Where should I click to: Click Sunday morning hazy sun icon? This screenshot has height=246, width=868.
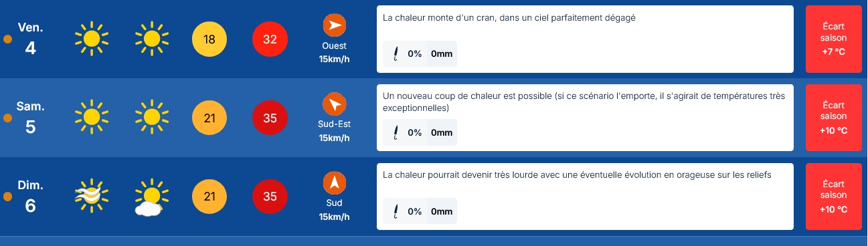92,196
